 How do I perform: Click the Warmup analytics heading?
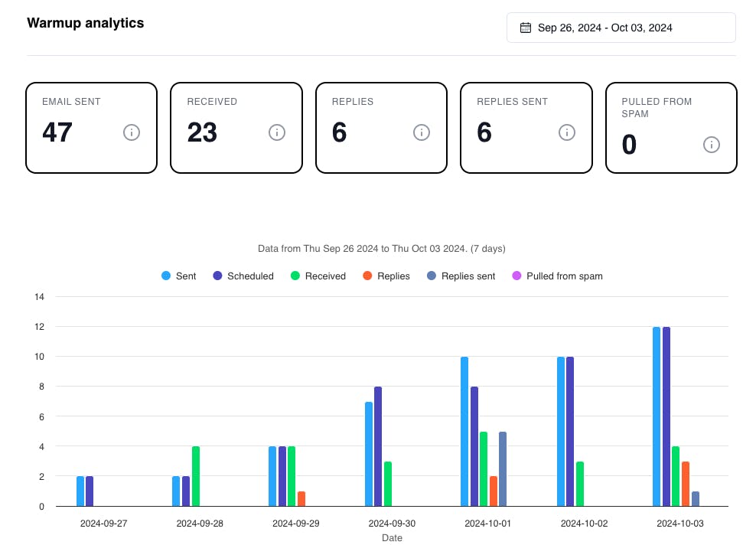pyautogui.click(x=85, y=23)
